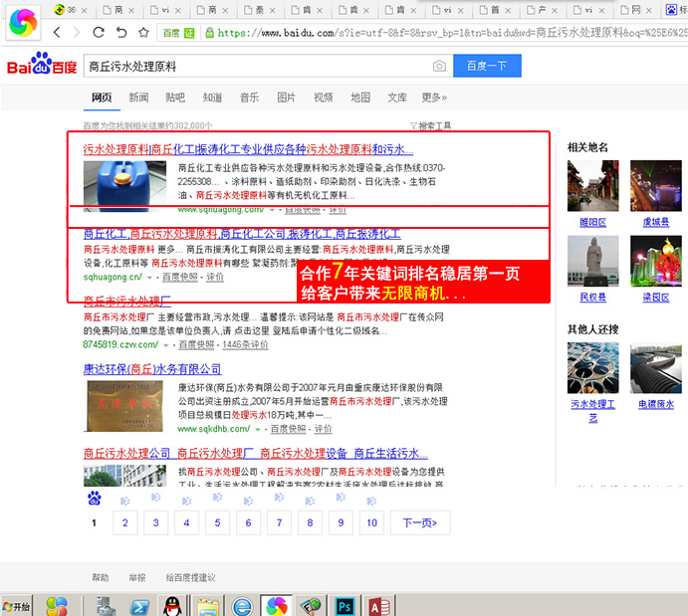Click the green padlock security icon

210,33
